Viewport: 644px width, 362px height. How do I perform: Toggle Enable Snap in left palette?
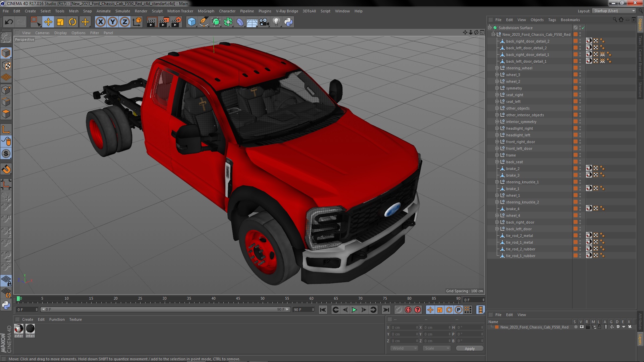tap(6, 154)
